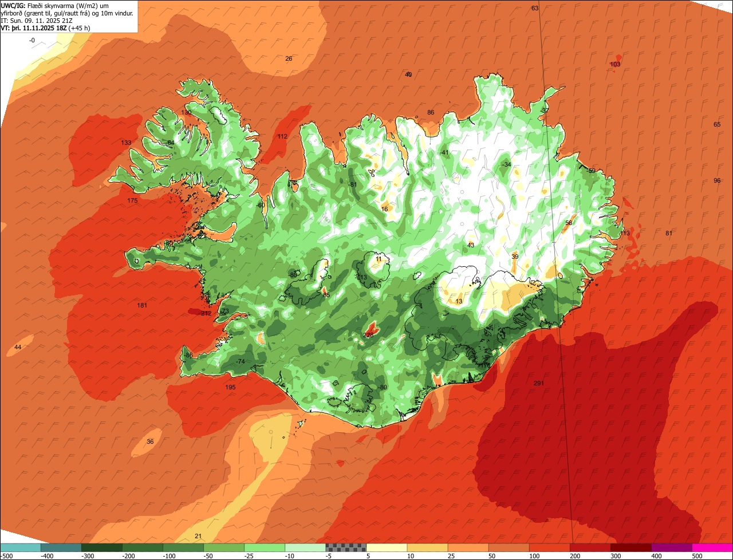Click the '-500' legend label

tap(6, 556)
